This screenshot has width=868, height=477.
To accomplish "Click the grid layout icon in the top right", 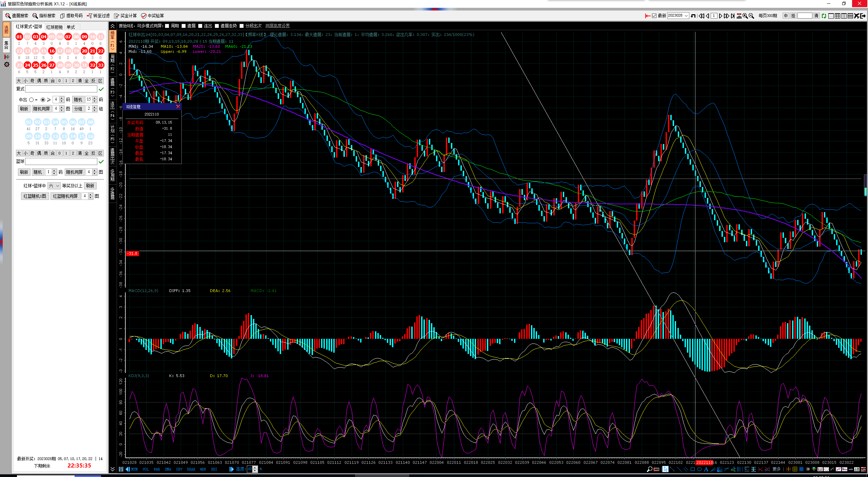I will (x=837, y=16).
